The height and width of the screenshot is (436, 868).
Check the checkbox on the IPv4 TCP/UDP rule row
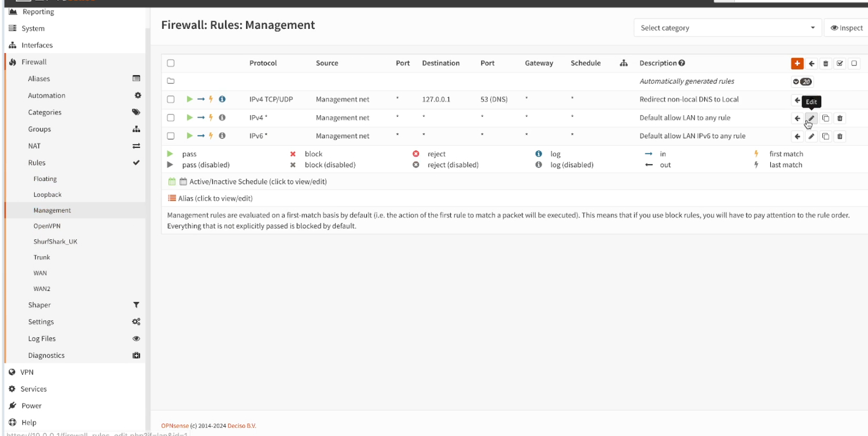171,99
